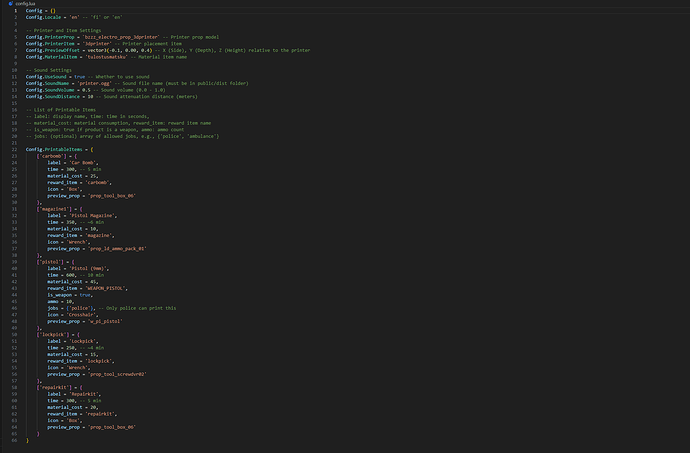Click 'prop_ld_ammo_pack_01' preview prop string
The height and width of the screenshot is (453, 690).
[117, 249]
